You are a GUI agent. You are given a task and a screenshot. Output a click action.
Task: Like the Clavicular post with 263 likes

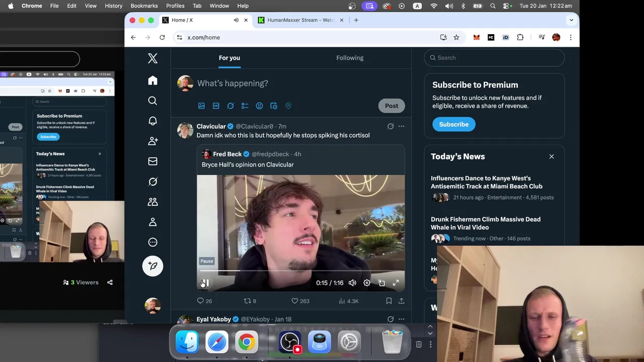click(x=300, y=301)
